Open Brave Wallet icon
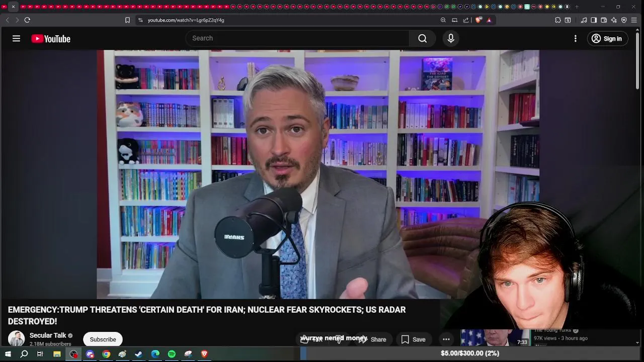The height and width of the screenshot is (362, 644). (604, 20)
